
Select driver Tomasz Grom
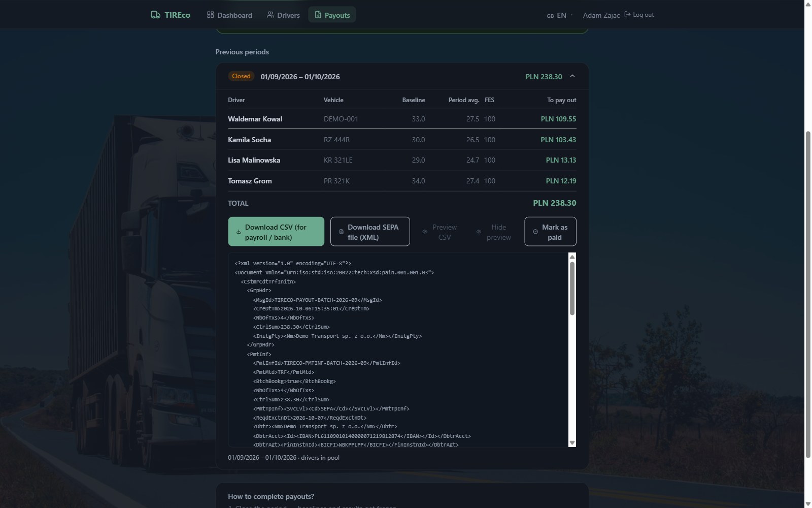pos(250,181)
